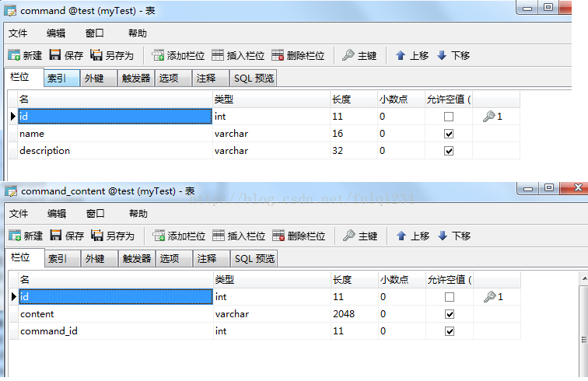Screen dimensions: 588x381
Task: Open the 文件 menu in the command window
Action: click(x=18, y=33)
